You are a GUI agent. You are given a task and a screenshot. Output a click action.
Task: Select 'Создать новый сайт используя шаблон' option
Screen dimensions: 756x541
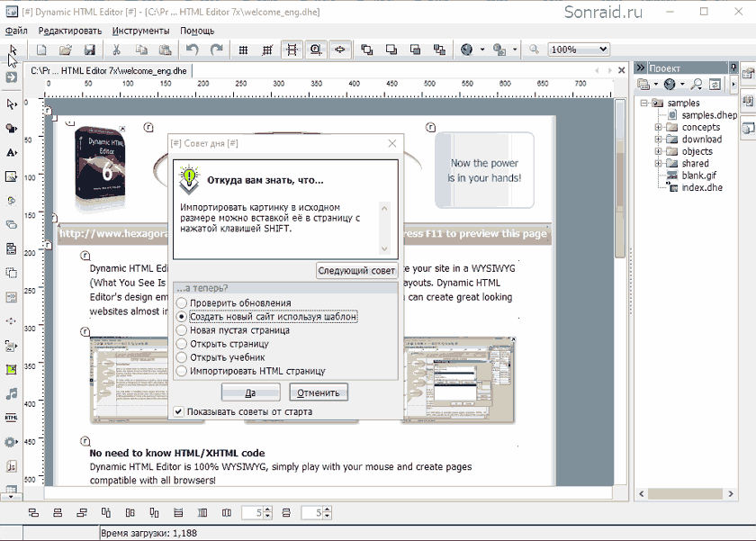click(181, 317)
